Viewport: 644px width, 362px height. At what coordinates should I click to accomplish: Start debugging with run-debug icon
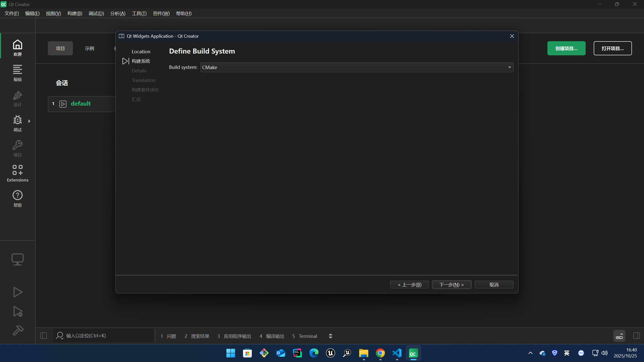click(x=18, y=311)
